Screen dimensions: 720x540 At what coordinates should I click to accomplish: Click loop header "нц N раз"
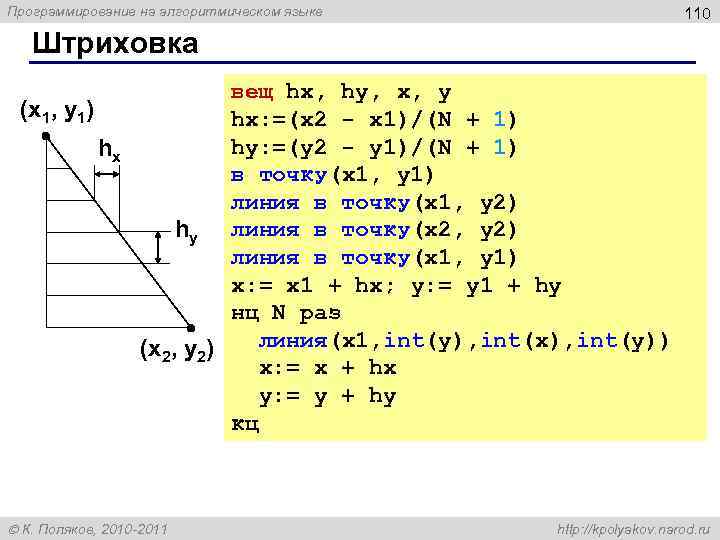click(286, 313)
